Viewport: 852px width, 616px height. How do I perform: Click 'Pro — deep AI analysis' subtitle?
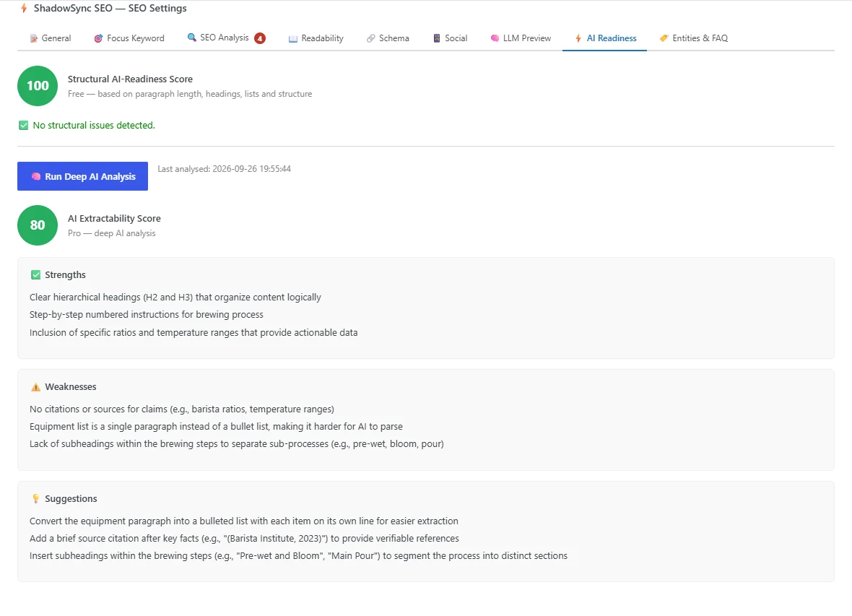[x=111, y=233]
